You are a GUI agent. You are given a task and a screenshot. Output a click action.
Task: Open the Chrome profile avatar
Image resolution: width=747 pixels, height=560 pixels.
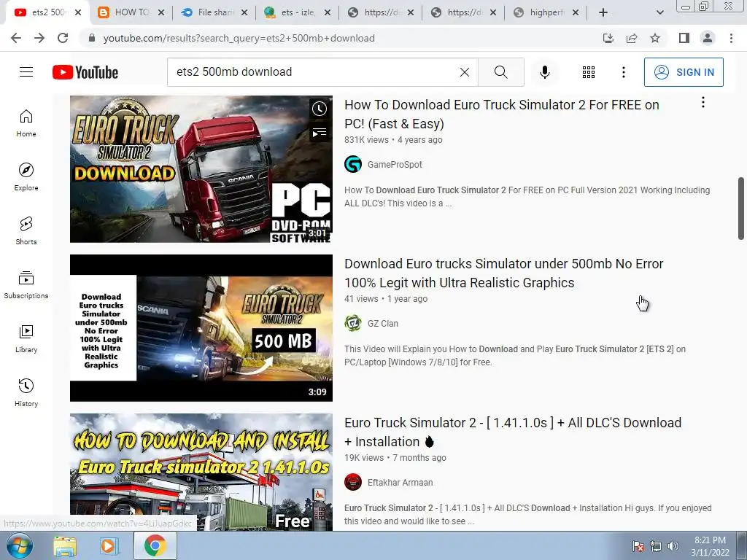(x=708, y=38)
